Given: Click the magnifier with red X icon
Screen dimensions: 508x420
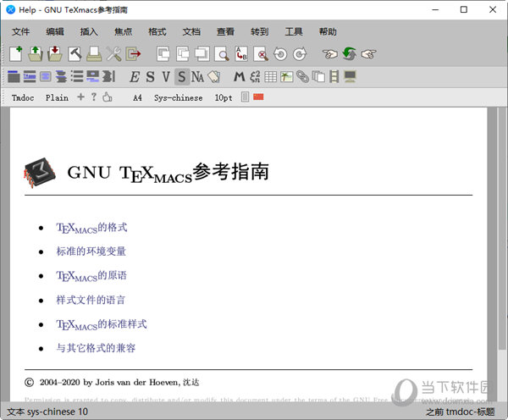Looking at the screenshot, I should coord(261,54).
